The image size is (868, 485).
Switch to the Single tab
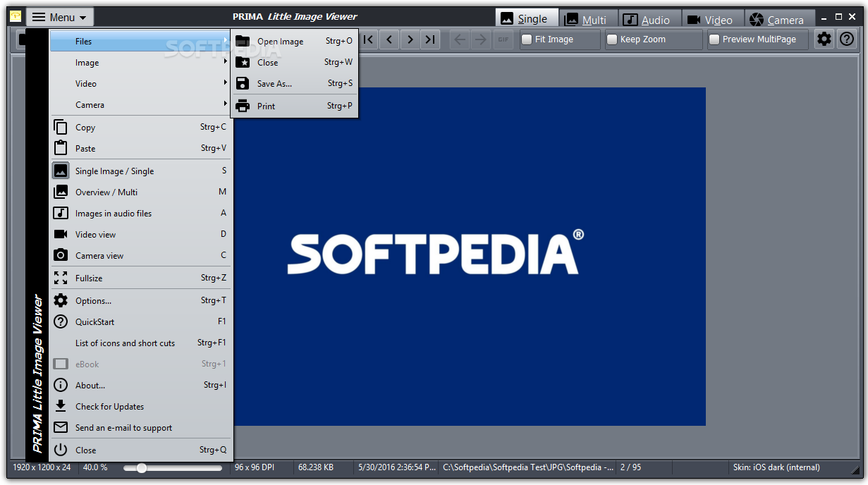point(527,19)
